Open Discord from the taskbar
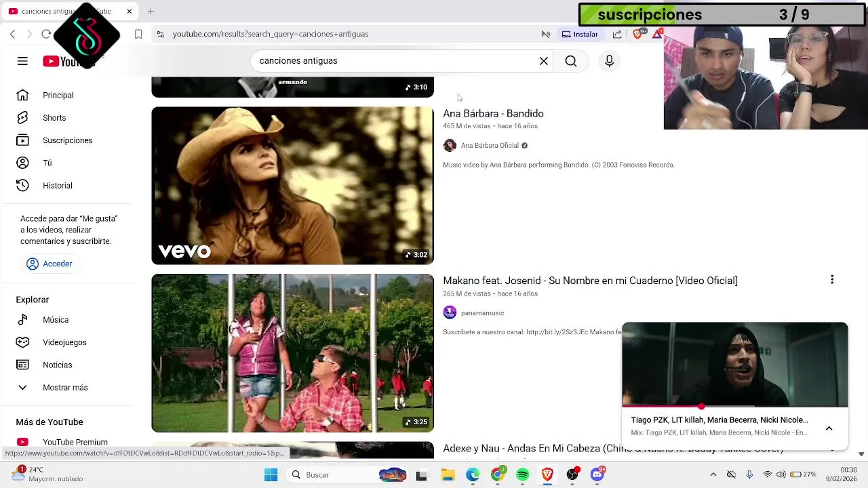Screen dimensions: 868x488 click(x=597, y=475)
